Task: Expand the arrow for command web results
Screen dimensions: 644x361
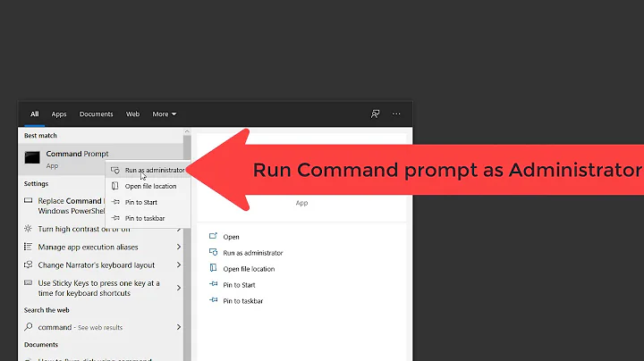Action: point(179,327)
